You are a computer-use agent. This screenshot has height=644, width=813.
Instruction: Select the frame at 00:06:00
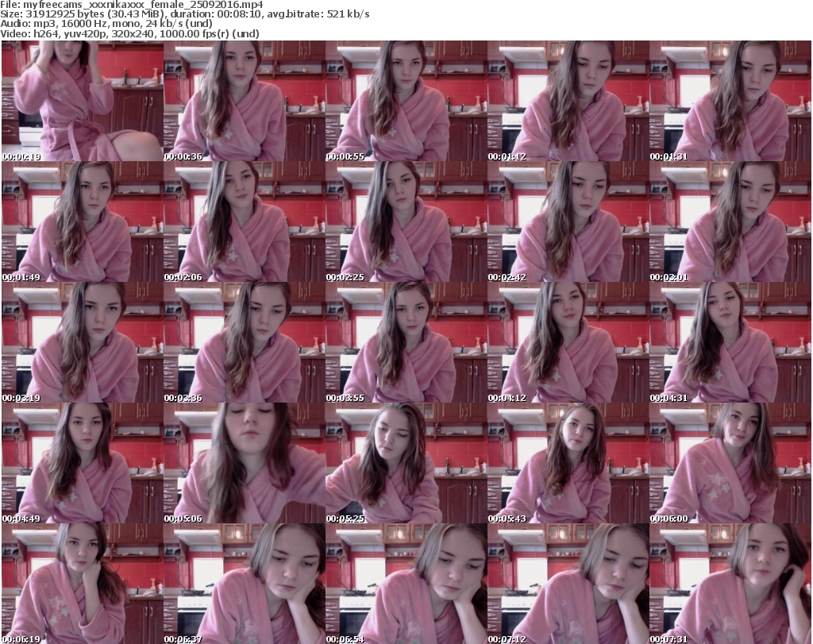730,462
